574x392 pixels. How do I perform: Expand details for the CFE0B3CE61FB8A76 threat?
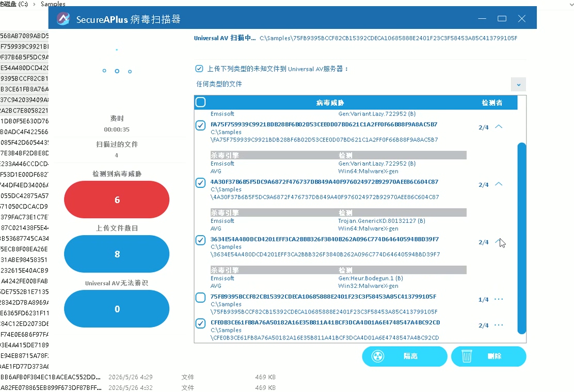click(499, 325)
